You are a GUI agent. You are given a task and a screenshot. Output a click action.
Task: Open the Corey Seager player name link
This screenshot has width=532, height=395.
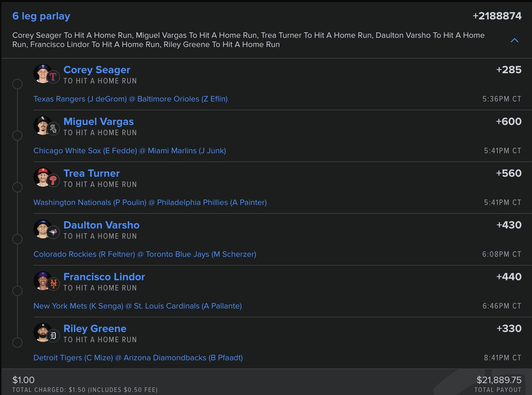97,70
